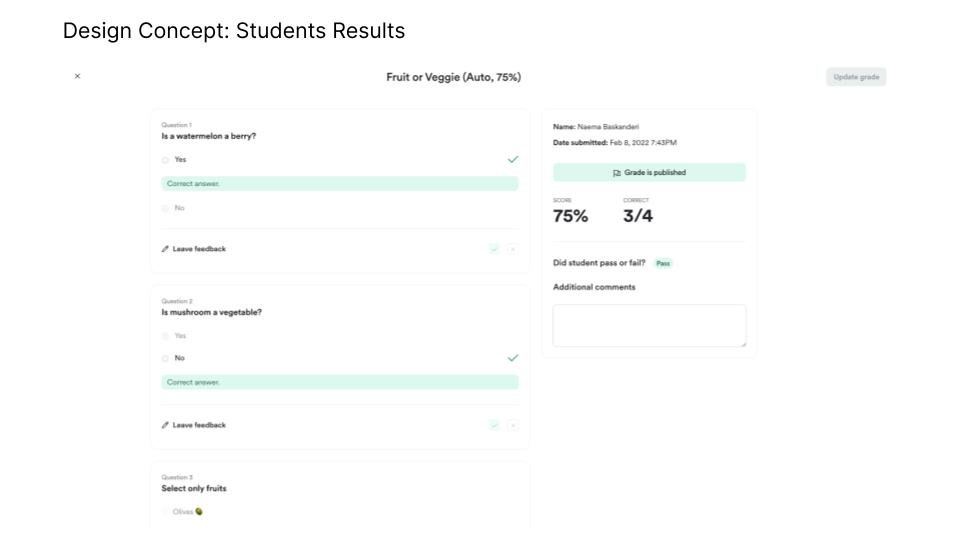Select No radio for watermelon question
Screen dimensions: 960x540
click(165, 208)
